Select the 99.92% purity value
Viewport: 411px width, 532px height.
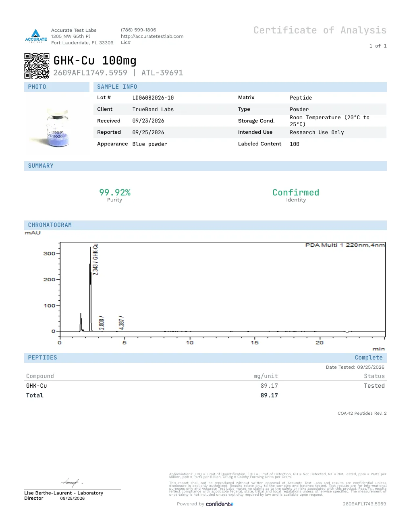(115, 193)
